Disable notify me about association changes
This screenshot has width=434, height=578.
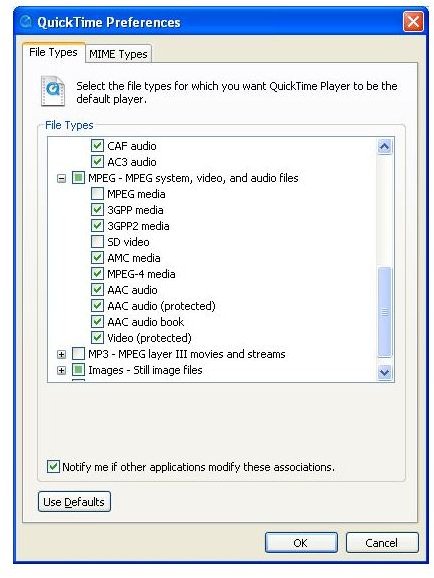pyautogui.click(x=53, y=467)
